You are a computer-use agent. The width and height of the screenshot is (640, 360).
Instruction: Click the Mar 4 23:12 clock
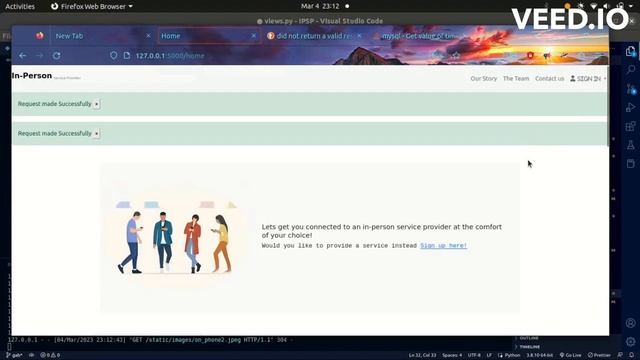320,6
